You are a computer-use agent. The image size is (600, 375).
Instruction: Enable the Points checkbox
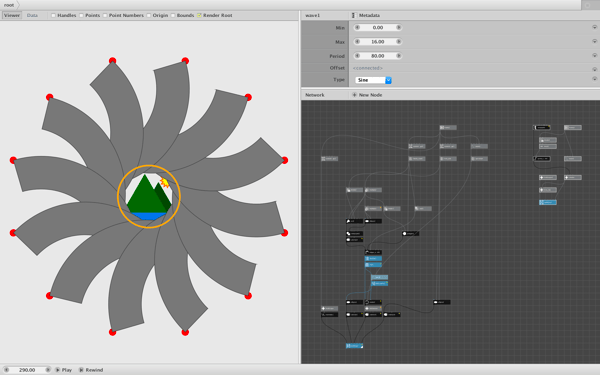click(x=82, y=15)
